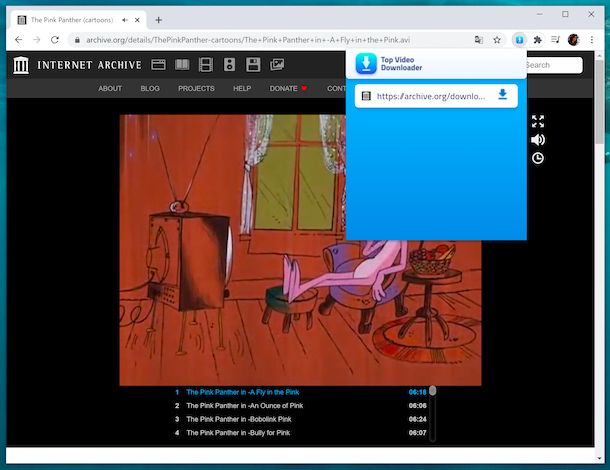Open the Texts book icon
The height and width of the screenshot is (470, 610).
point(182,65)
